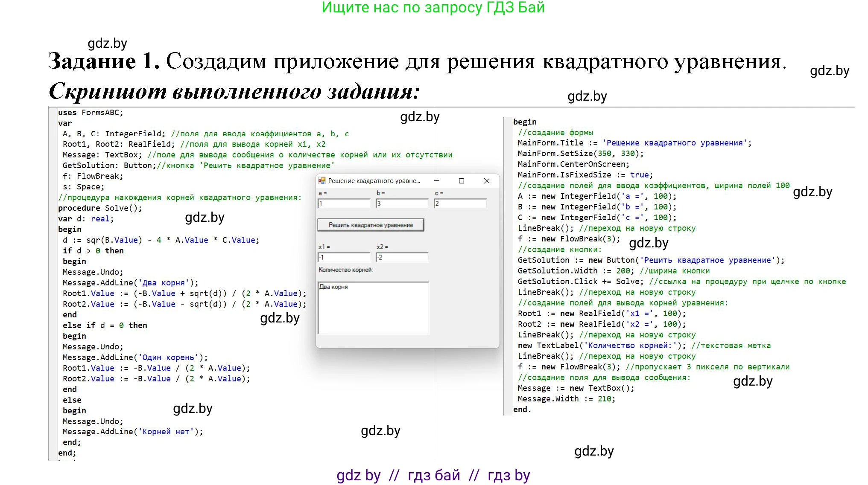Click the 'Скриншот выполненного задания:' subtitle
Viewport: 868px width, 485px height.
[234, 91]
